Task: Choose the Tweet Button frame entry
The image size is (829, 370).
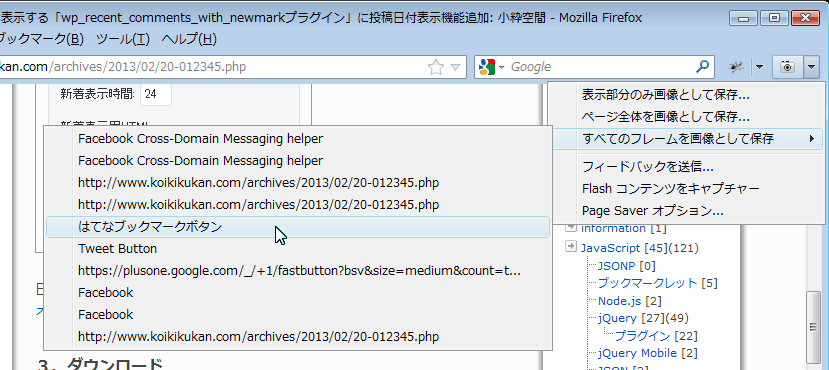Action: click(298, 248)
